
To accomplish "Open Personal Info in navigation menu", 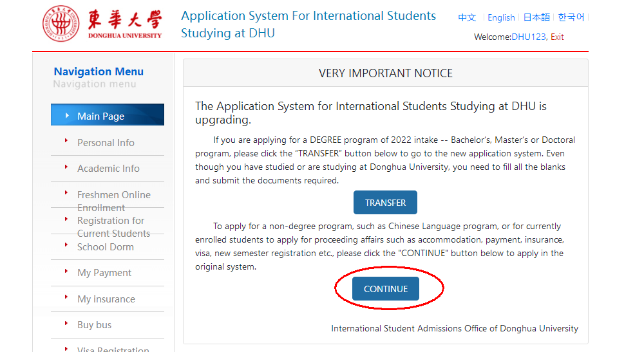I will tap(106, 143).
